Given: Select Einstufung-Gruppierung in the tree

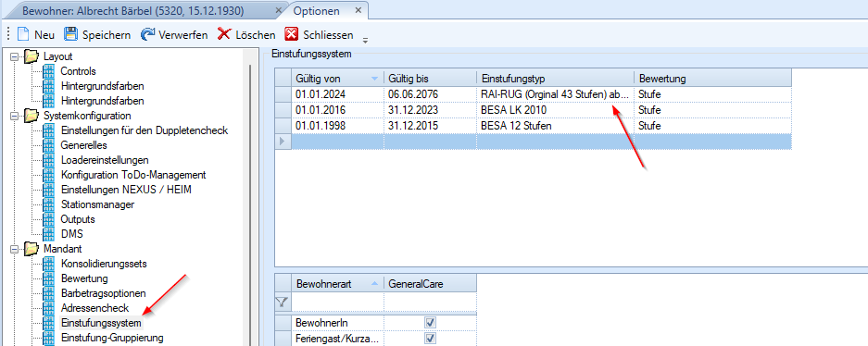Looking at the screenshot, I should click(112, 337).
